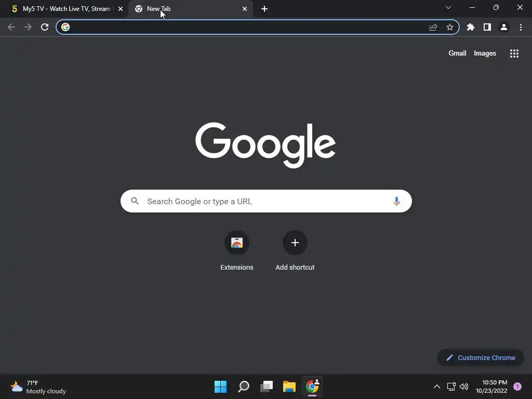Open the Google apps grid
Image resolution: width=532 pixels, height=399 pixels.
(514, 54)
